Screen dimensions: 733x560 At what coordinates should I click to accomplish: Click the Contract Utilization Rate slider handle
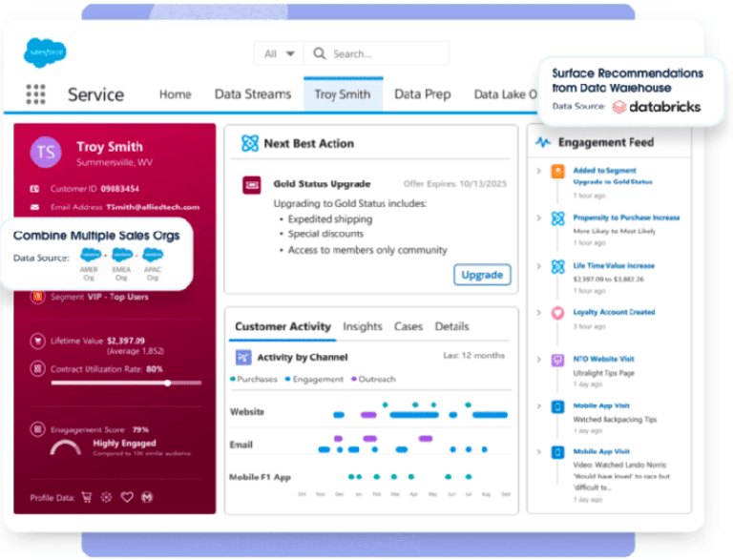tap(167, 383)
